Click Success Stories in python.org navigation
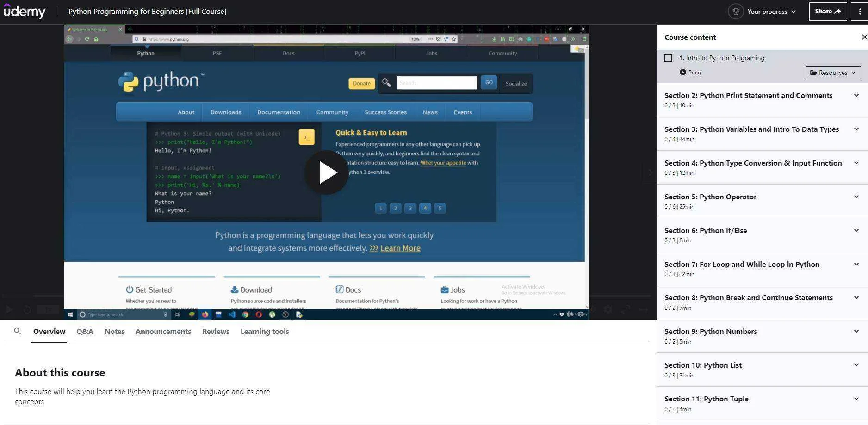The image size is (868, 425). [385, 112]
